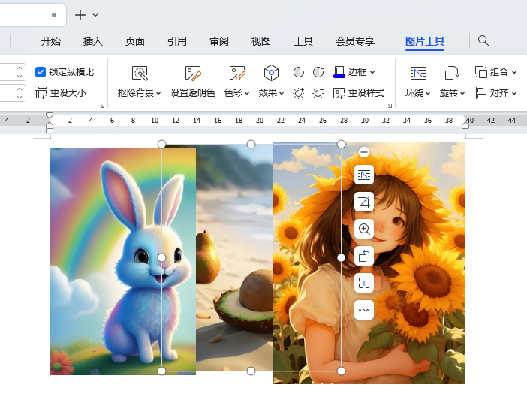Expand the 旋转 dropdown
Viewport: 527px width, 420px height.
point(462,93)
